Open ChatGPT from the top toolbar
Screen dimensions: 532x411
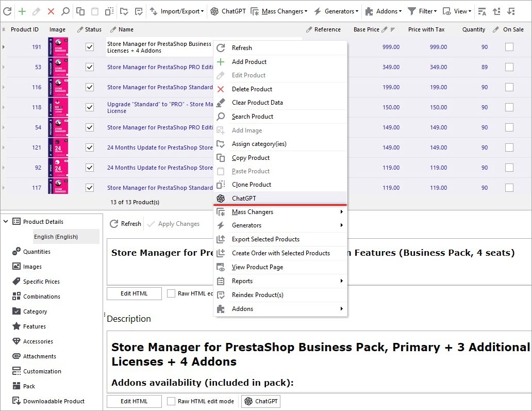[228, 11]
